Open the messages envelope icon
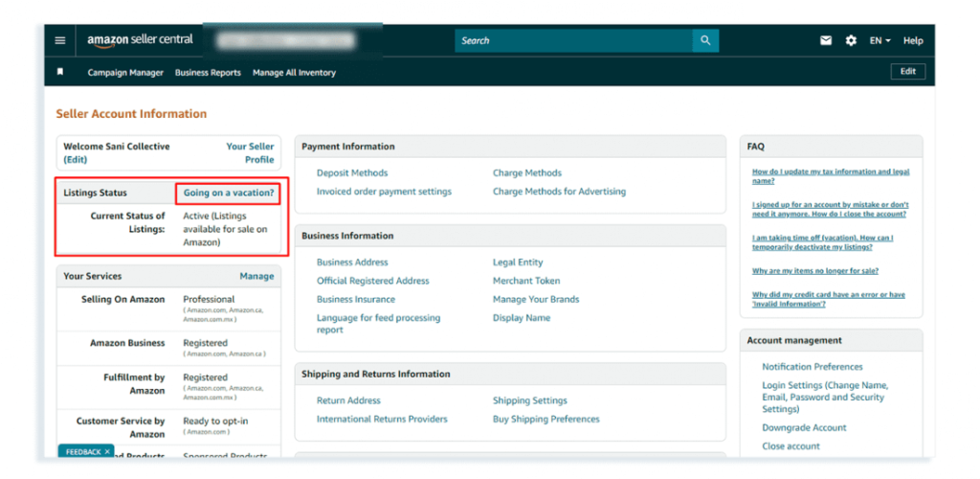The image size is (980, 479). pyautogui.click(x=826, y=40)
